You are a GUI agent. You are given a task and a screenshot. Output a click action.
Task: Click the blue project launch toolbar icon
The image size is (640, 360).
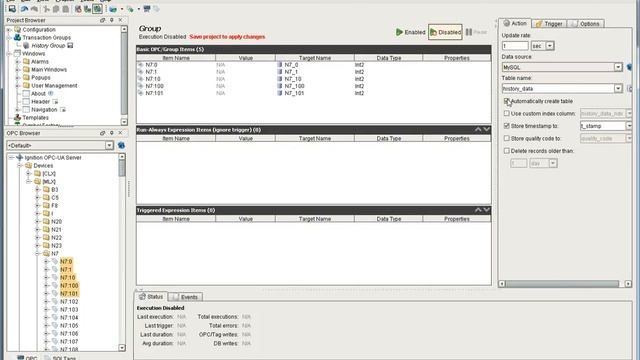[x=113, y=9]
